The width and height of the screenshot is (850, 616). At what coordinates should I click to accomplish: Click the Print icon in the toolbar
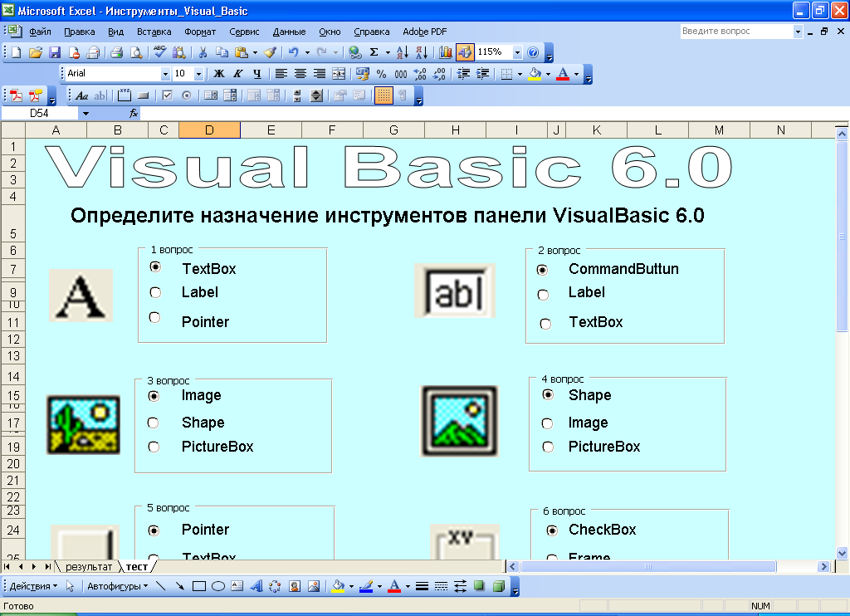116,52
